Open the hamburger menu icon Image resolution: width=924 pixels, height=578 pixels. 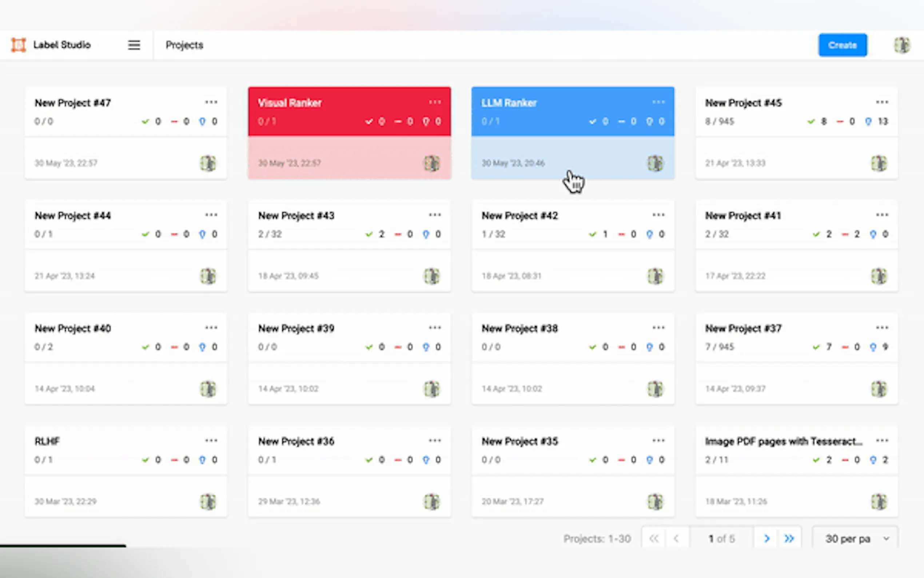point(134,45)
